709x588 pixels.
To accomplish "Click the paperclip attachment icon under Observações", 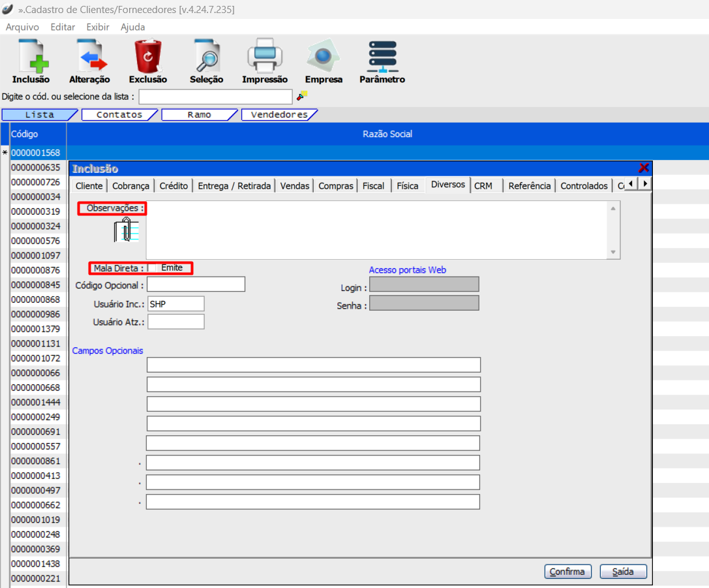I will (126, 230).
